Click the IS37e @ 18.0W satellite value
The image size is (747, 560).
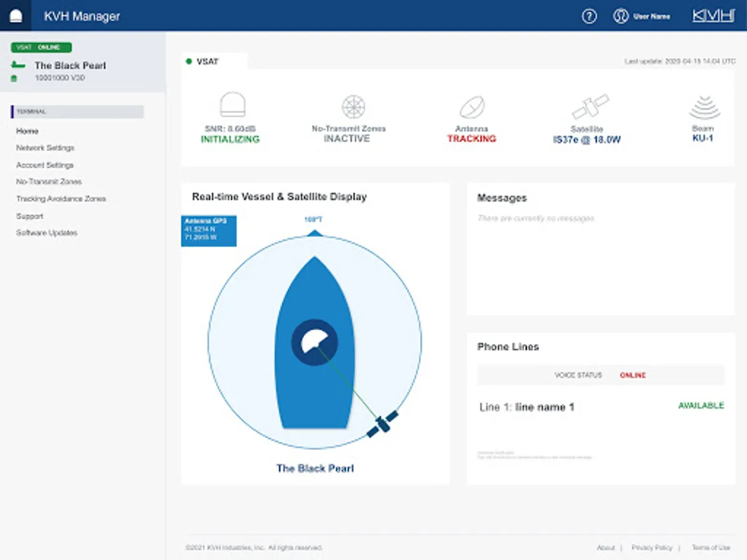pos(587,140)
